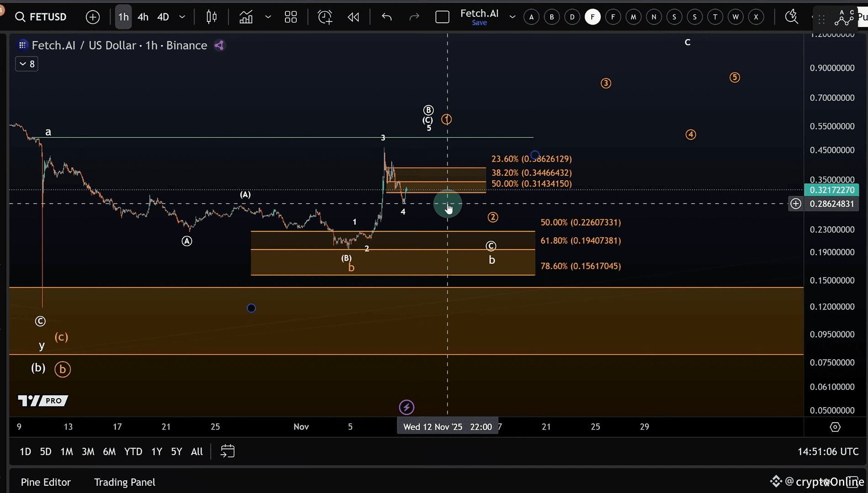Viewport: 868px width, 493px height.
Task: Open the FETUSD symbol search
Action: tap(41, 17)
